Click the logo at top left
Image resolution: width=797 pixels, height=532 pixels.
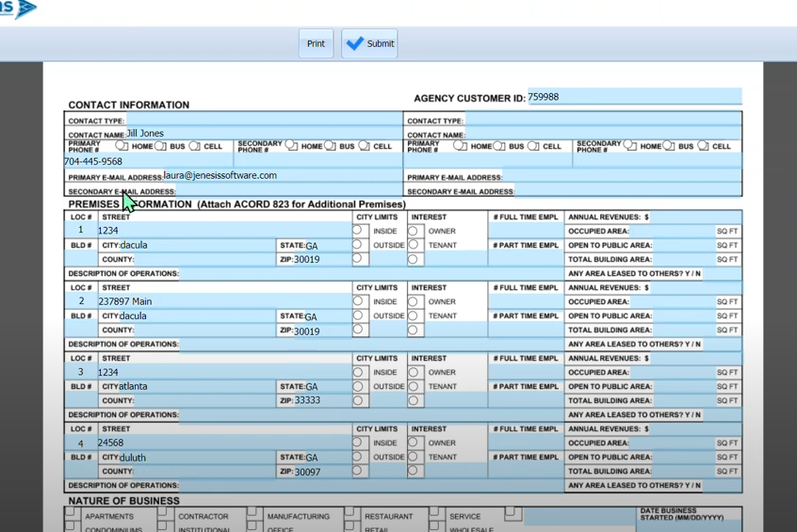click(18, 8)
